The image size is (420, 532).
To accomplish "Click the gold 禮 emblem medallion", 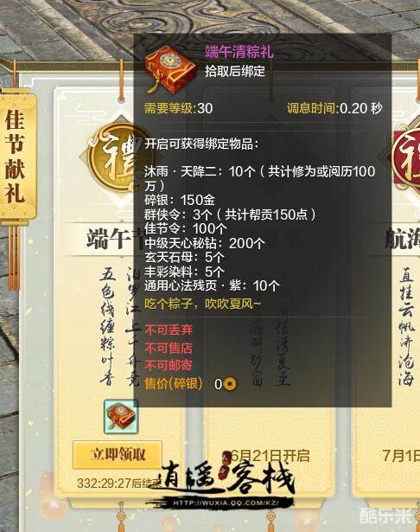I will (x=111, y=157).
